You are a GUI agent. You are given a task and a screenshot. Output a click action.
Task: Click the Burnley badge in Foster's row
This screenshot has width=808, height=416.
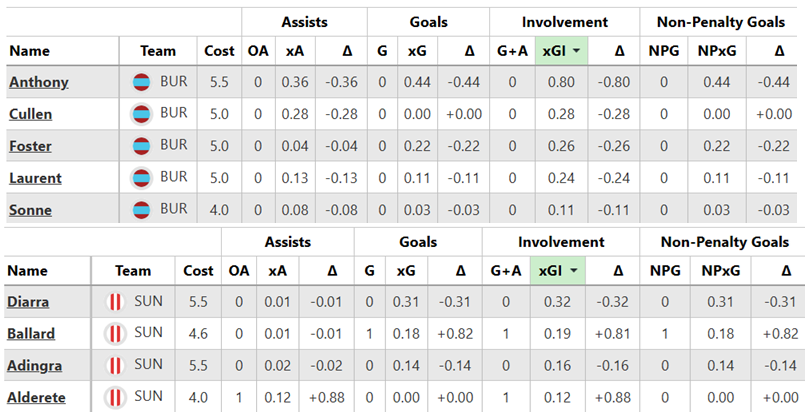coord(141,146)
